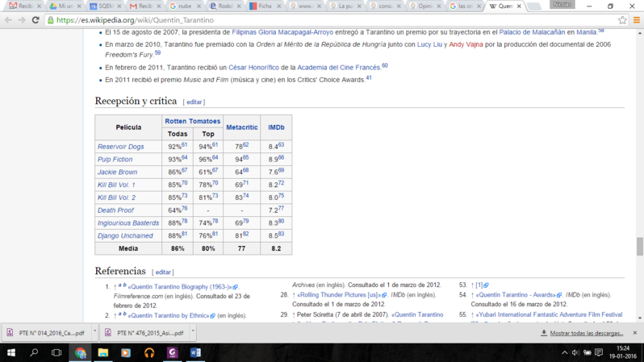Open options arrow for PTE N° 476_2015 download
This screenshot has height=362, width=644.
coord(193,331)
